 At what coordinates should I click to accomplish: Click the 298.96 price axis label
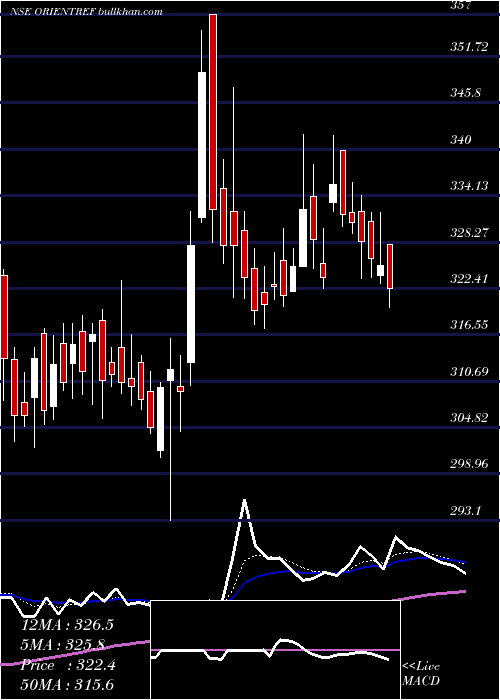469,464
